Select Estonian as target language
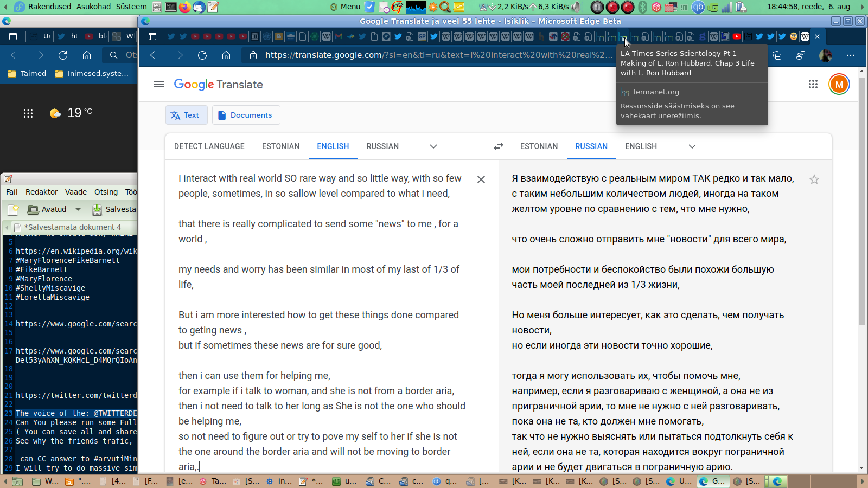The image size is (868, 488). pos(539,146)
